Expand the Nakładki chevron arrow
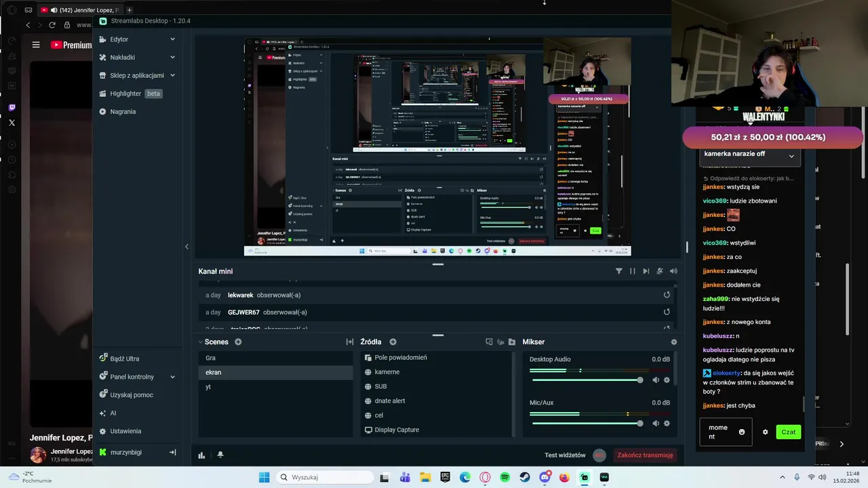This screenshot has width=868, height=488. 172,57
